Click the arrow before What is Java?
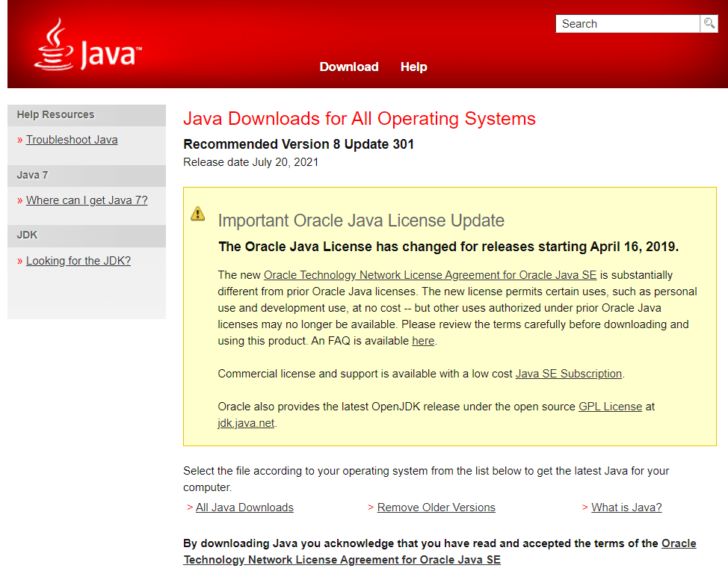728x586 pixels. [x=584, y=507]
